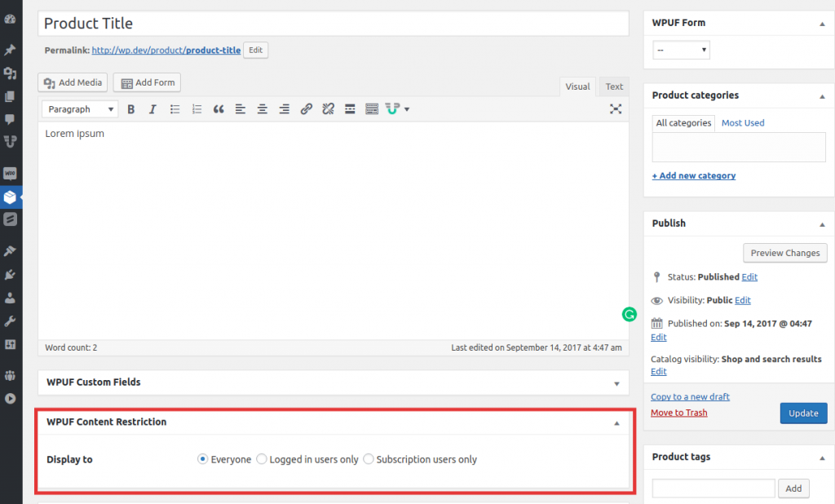Open the Most Used categories tab
This screenshot has height=504, width=835.
(x=742, y=122)
